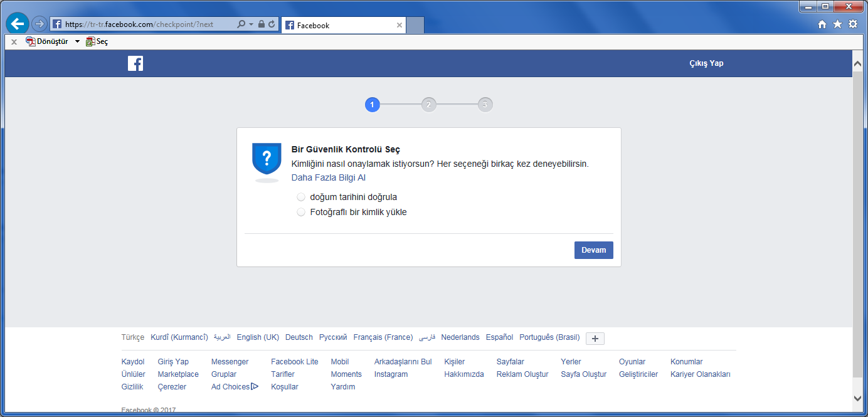The width and height of the screenshot is (868, 417).
Task: Open Favorites star icon
Action: click(837, 24)
